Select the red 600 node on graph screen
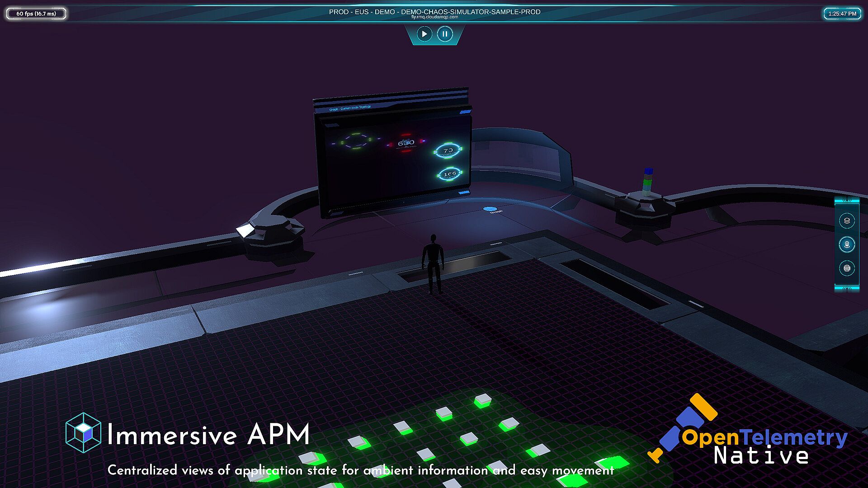Screen dimensions: 868x488 click(x=406, y=143)
